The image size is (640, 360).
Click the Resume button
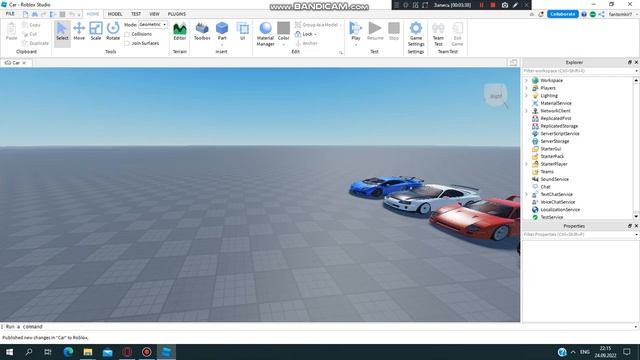pos(375,32)
